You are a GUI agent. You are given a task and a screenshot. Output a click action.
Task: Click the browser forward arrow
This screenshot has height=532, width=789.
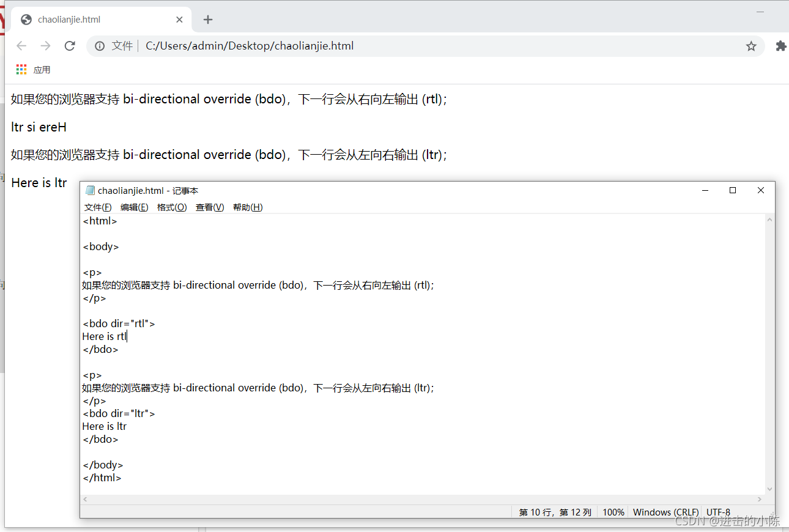pyautogui.click(x=45, y=46)
